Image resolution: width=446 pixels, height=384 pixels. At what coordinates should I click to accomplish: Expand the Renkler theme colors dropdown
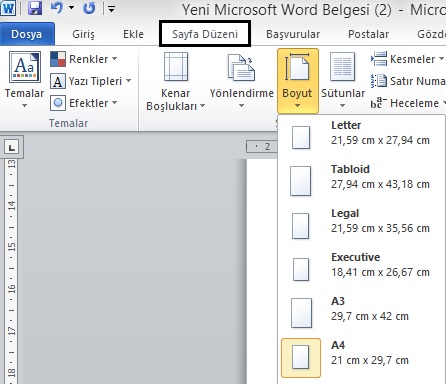84,59
